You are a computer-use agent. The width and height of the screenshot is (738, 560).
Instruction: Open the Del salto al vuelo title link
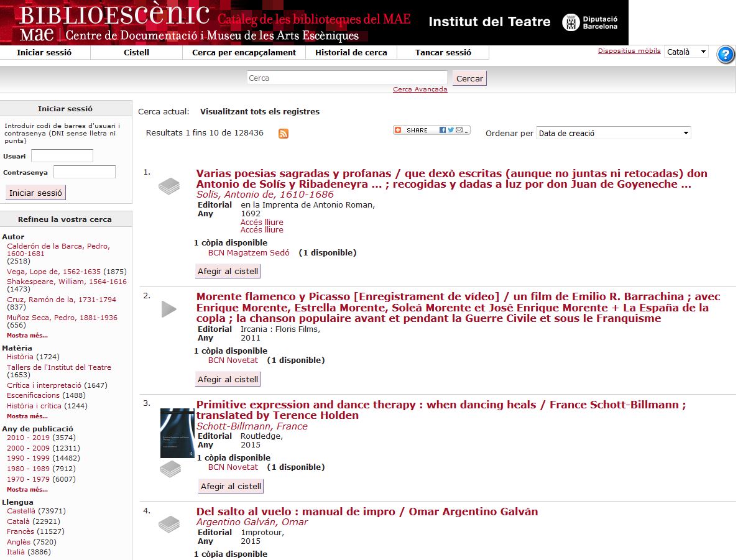[367, 512]
